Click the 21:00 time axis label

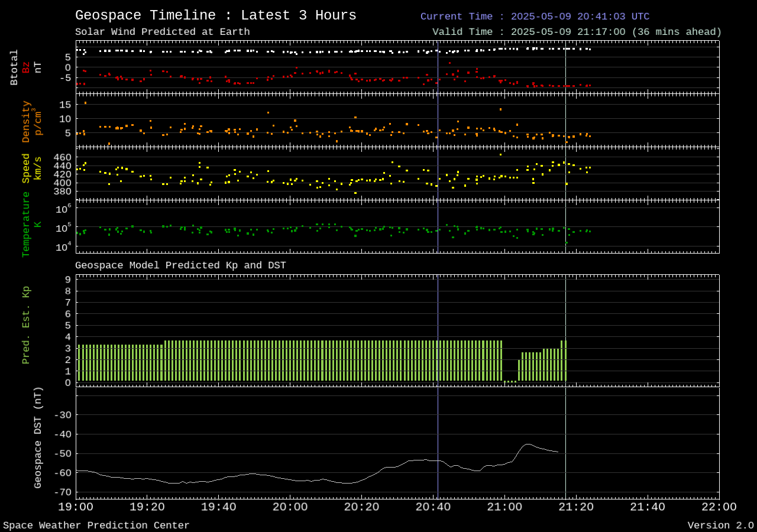coord(504,507)
